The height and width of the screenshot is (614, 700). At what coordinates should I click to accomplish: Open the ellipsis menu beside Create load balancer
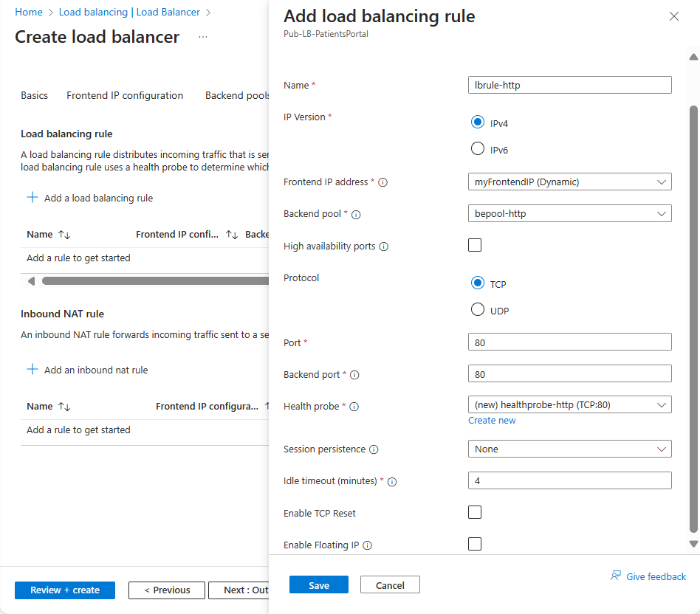[x=202, y=37]
